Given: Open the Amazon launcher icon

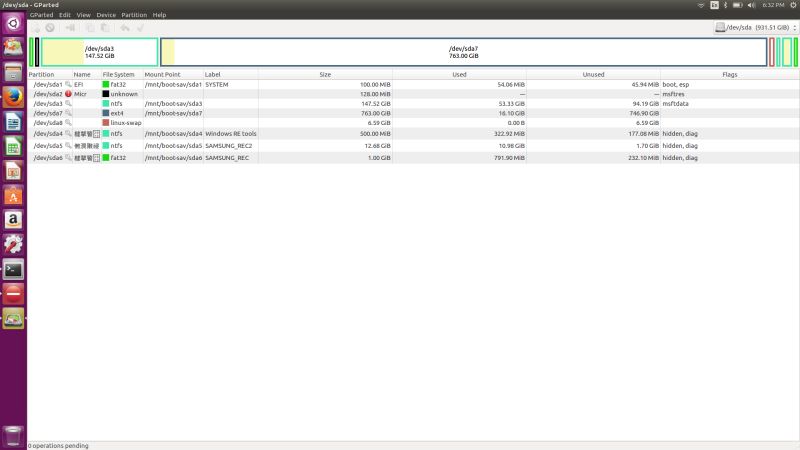Looking at the screenshot, I should tap(13, 220).
